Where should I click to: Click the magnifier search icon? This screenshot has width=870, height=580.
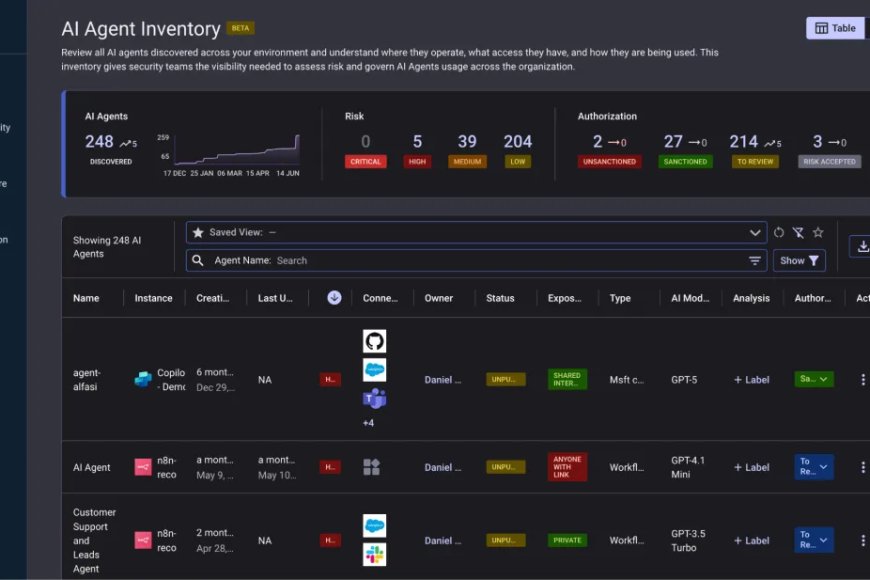(x=198, y=260)
